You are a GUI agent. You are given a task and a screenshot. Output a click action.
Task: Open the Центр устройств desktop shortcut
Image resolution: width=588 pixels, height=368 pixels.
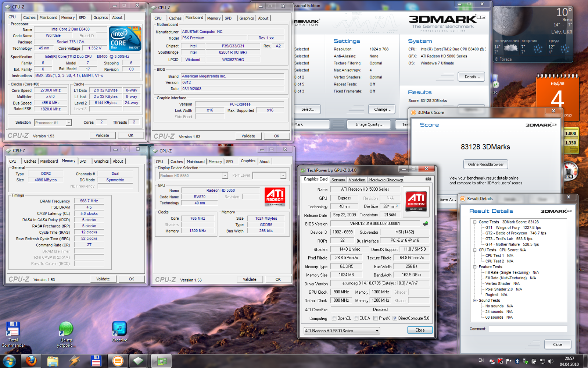(x=66, y=334)
